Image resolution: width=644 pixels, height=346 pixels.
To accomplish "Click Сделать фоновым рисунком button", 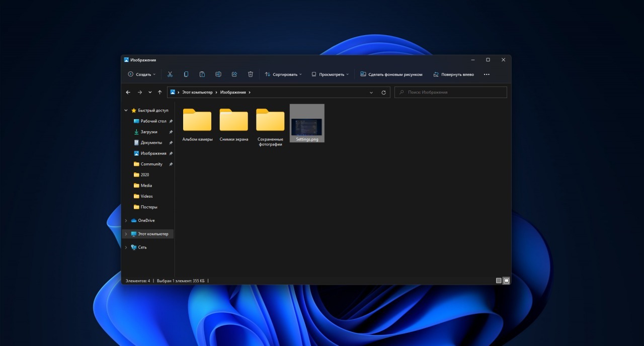I will point(391,74).
